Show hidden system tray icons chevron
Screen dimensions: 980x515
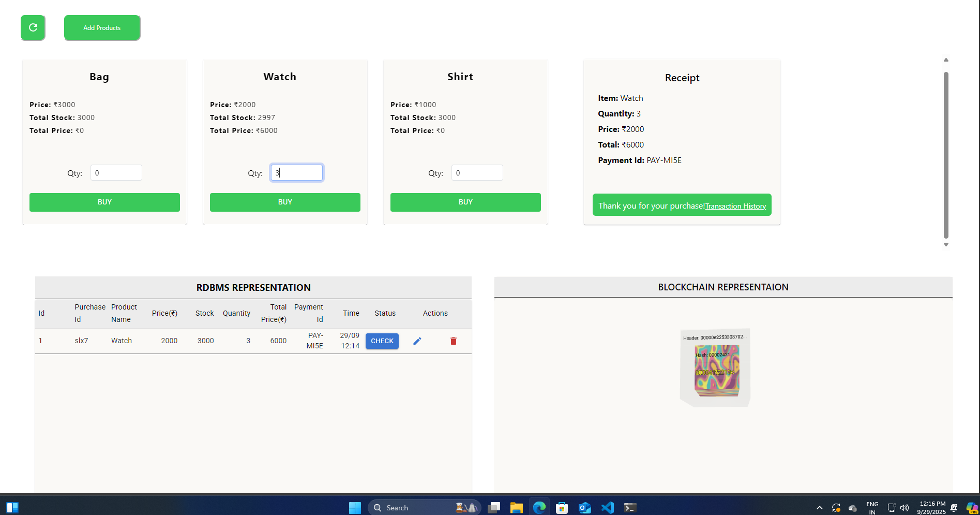click(x=820, y=508)
